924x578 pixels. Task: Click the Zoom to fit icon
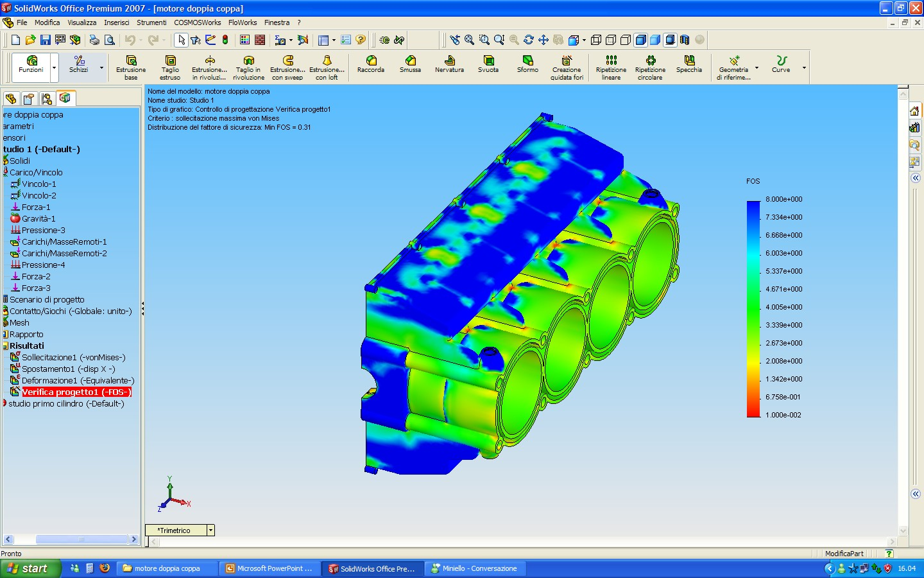click(x=469, y=40)
